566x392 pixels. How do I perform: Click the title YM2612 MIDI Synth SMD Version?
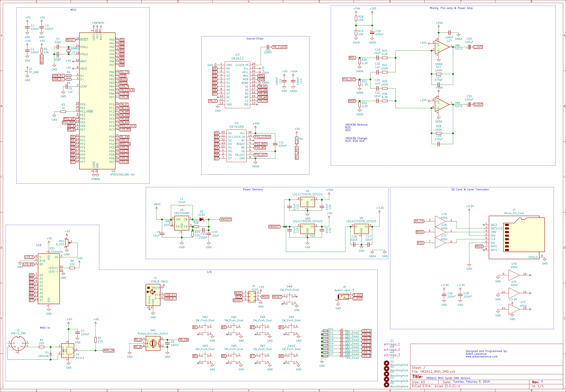(448, 378)
